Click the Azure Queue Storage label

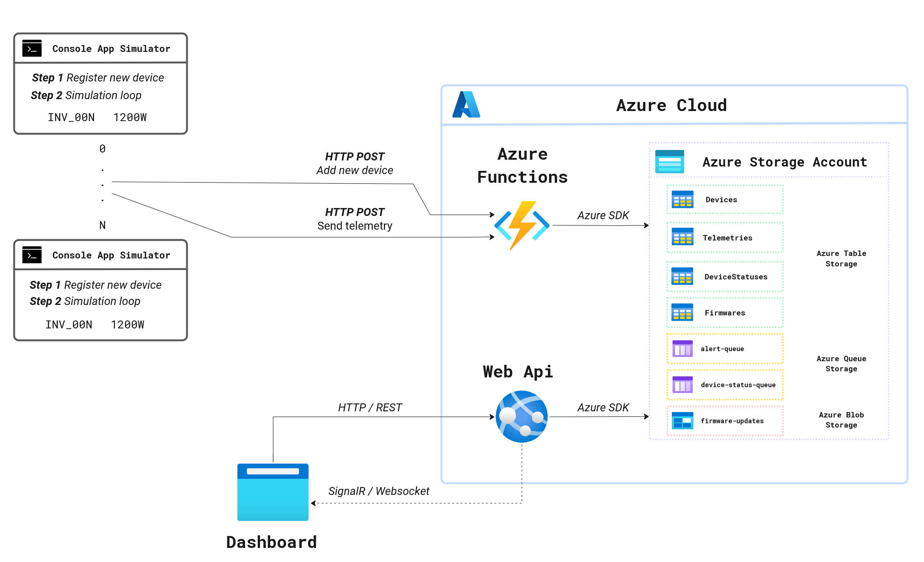coord(841,363)
